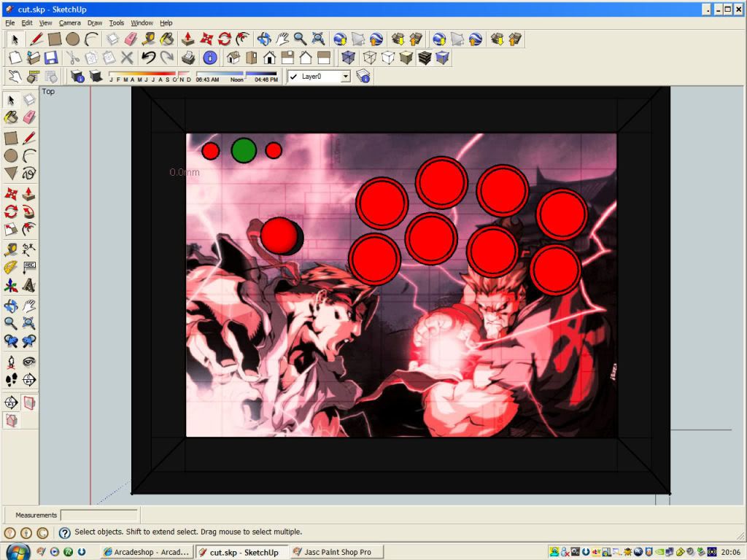Switch to Shaded face style
This screenshot has height=560, width=747.
pyautogui.click(x=406, y=58)
